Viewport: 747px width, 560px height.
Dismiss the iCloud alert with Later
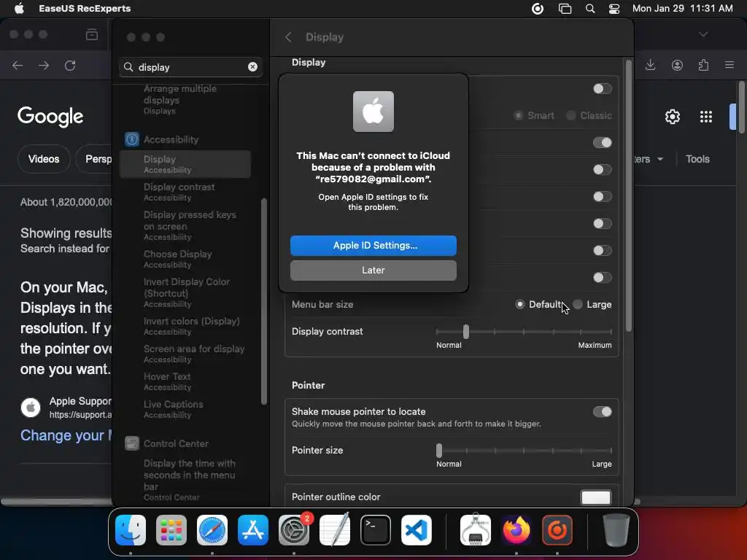(373, 270)
